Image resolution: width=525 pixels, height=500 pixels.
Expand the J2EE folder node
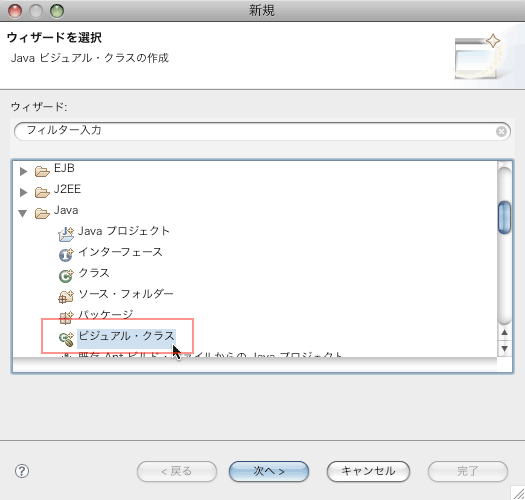click(x=23, y=192)
